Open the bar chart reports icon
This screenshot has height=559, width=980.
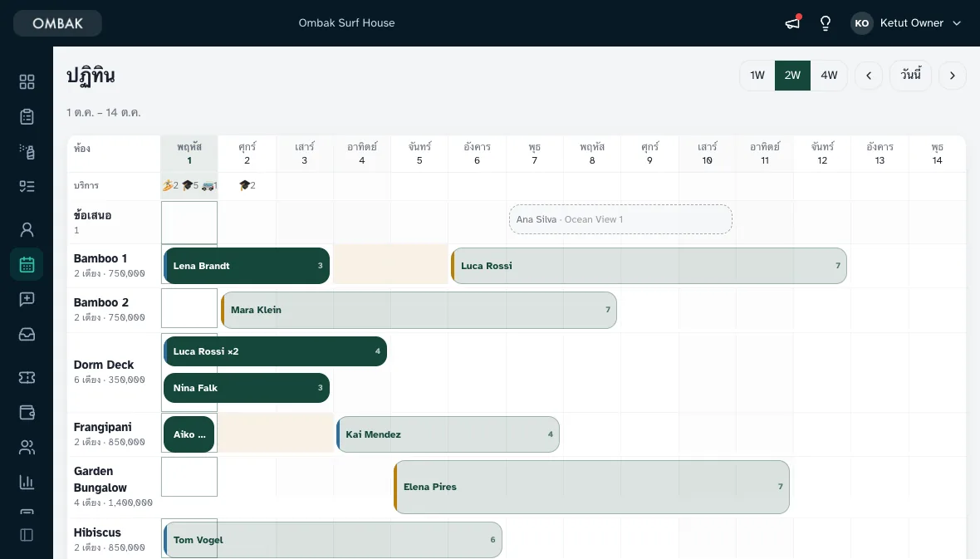[27, 482]
